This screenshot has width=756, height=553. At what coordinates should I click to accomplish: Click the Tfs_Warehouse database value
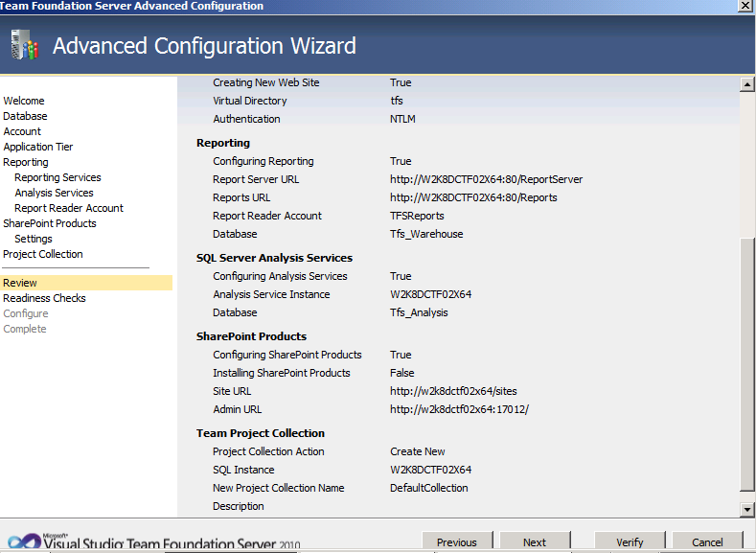point(426,234)
